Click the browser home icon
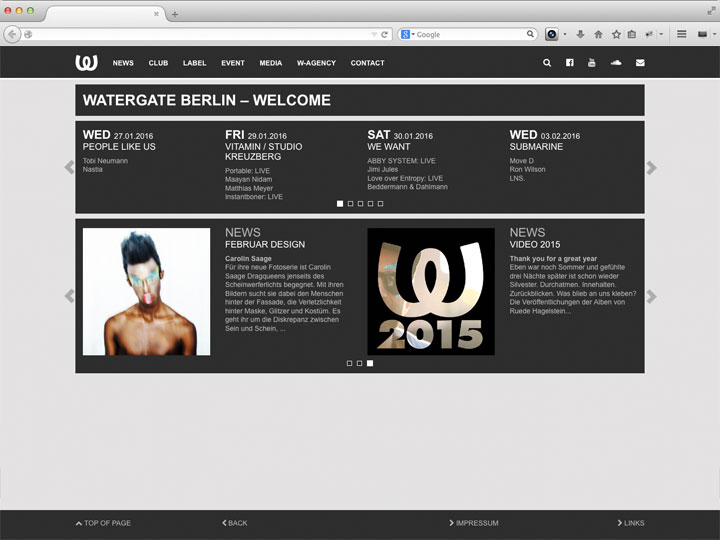The width and height of the screenshot is (720, 540). point(598,34)
